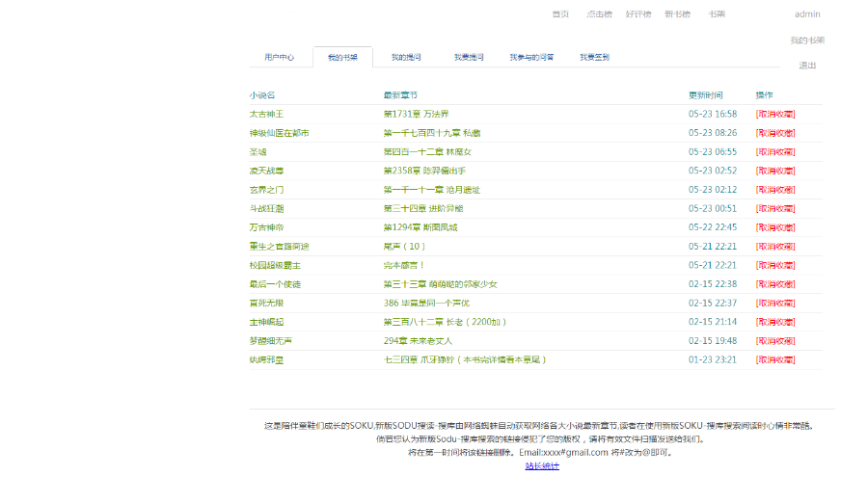This screenshot has width=868, height=503.
Task: Click 取消收藏 for 斗战狂潮
Action: pos(775,208)
